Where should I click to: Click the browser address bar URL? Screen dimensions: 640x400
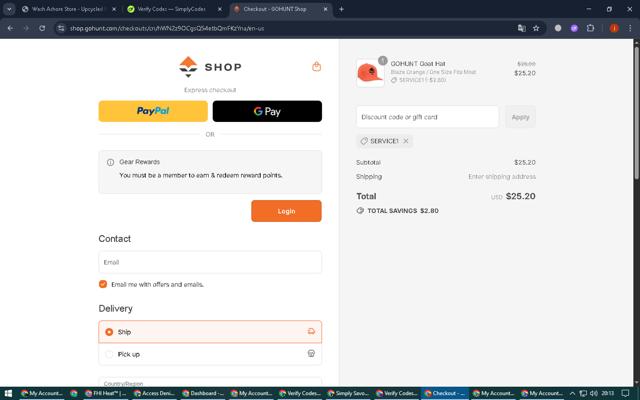(x=167, y=28)
